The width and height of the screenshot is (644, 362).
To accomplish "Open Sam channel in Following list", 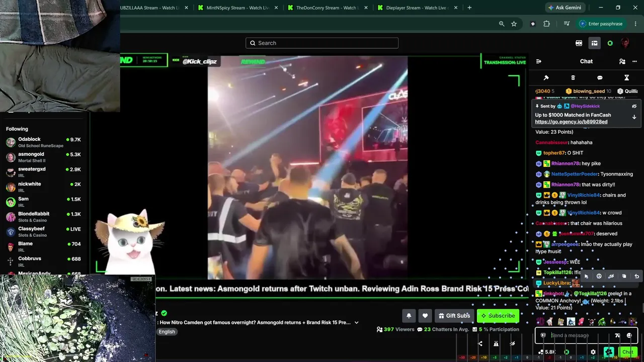I will (x=44, y=202).
